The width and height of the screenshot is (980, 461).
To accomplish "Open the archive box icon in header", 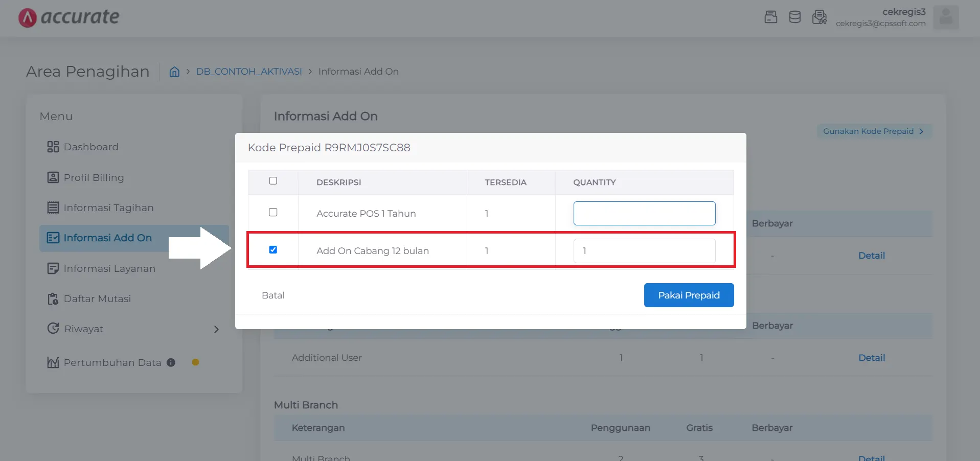I will (x=770, y=17).
